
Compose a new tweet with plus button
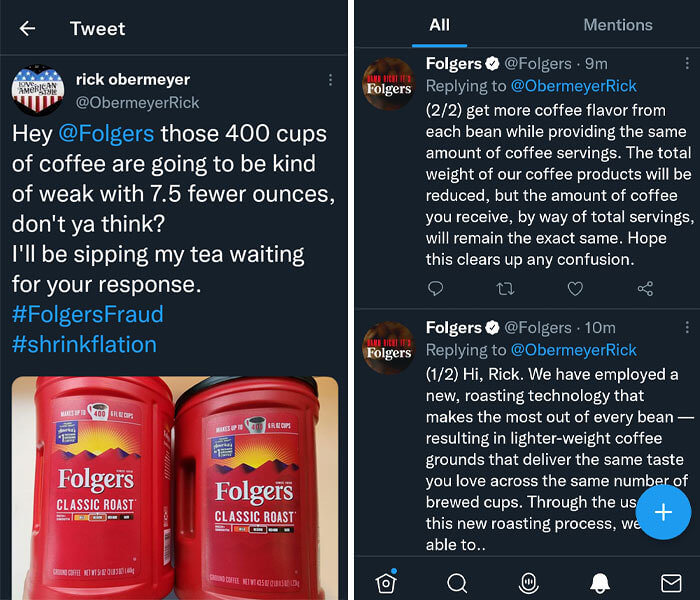point(663,512)
